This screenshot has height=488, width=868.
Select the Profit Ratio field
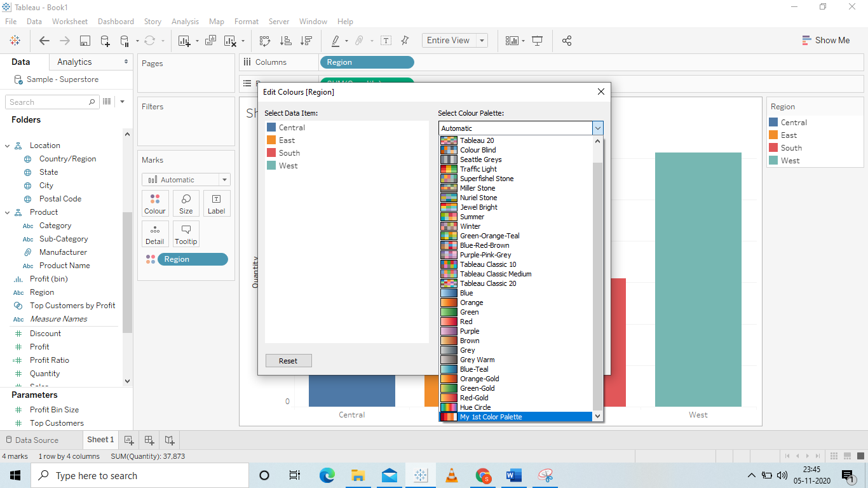point(50,360)
